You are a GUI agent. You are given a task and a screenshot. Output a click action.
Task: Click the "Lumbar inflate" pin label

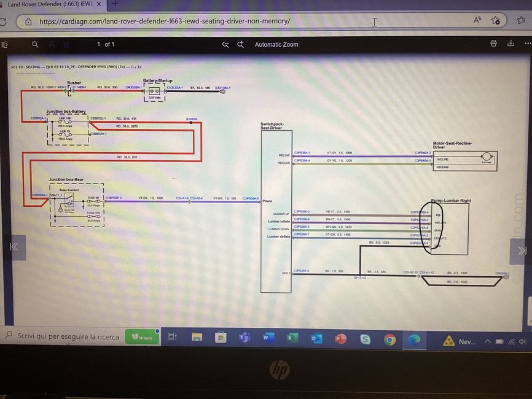[x=279, y=222]
